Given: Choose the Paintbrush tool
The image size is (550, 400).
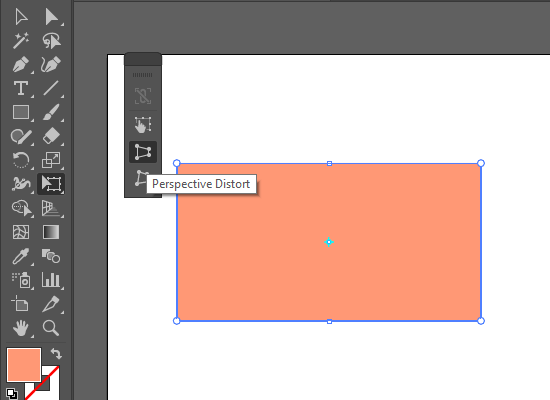Looking at the screenshot, I should (52, 112).
